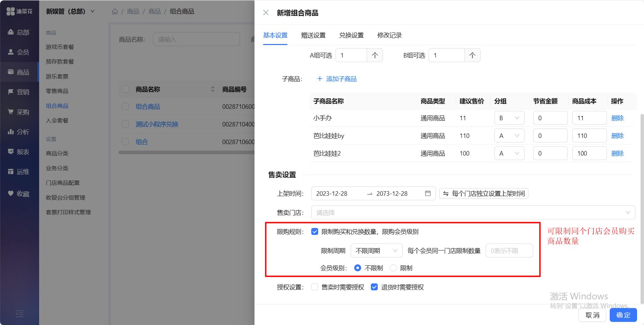Delete the 芭比娃娃2 sub-product
The width and height of the screenshot is (644, 325).
(x=617, y=153)
